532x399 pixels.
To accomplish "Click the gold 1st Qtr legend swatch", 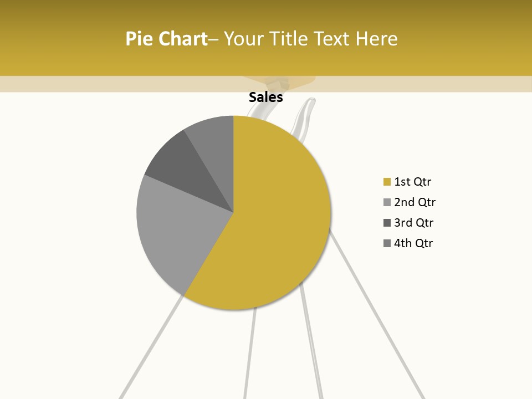I will tap(387, 182).
